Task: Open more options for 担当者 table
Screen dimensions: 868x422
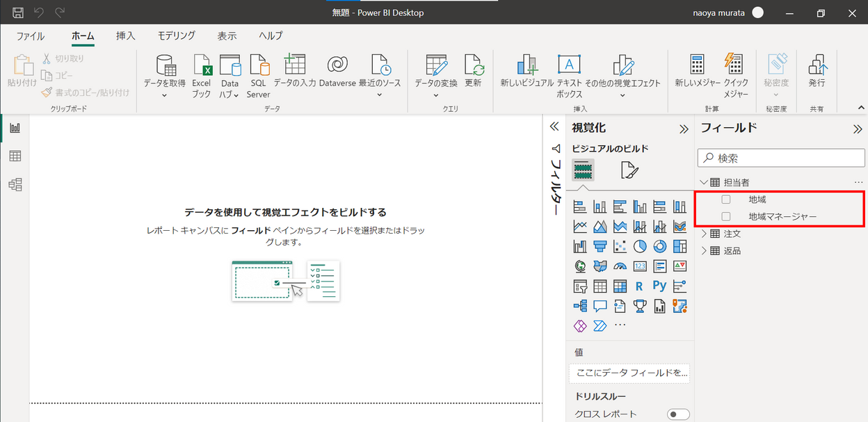Action: point(858,182)
